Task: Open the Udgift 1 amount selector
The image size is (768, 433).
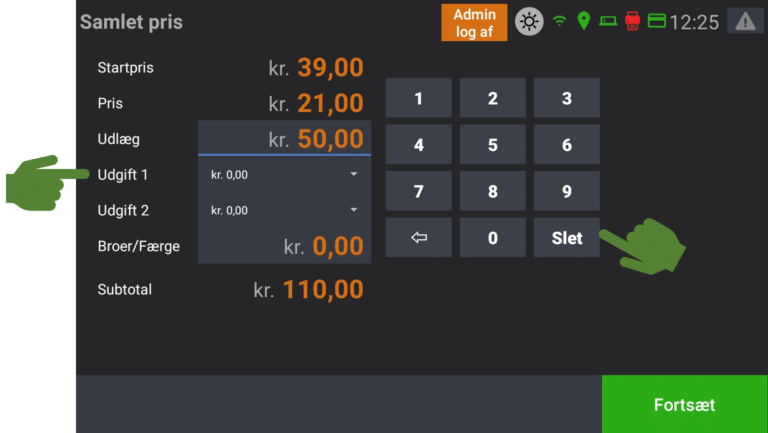Action: pos(285,174)
